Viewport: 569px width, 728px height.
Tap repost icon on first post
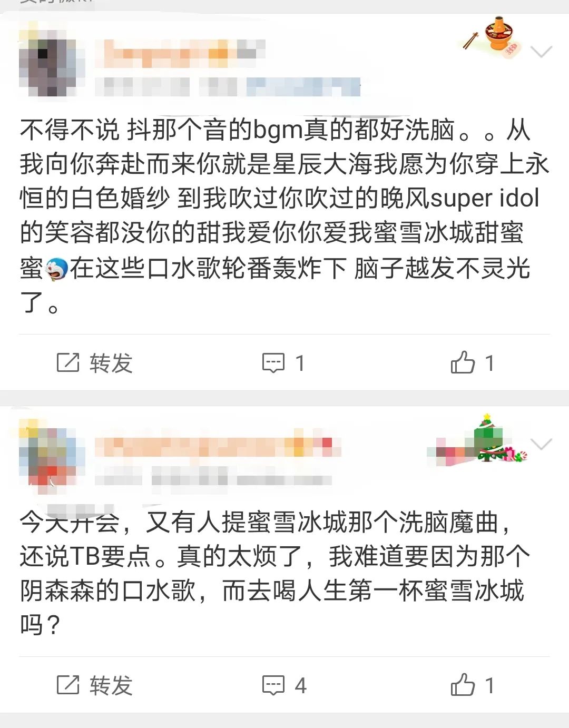point(68,362)
